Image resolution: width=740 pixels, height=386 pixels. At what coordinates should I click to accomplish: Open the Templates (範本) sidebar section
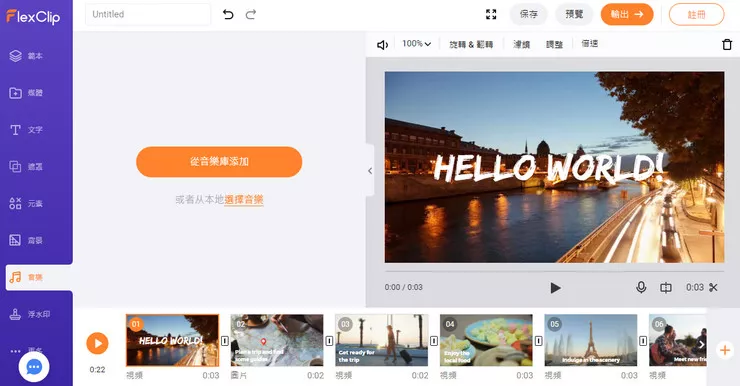tap(26, 56)
